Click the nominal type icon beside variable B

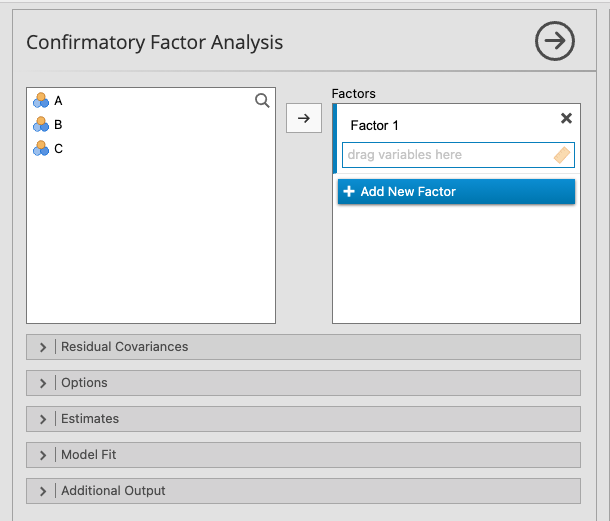pyautogui.click(x=41, y=124)
